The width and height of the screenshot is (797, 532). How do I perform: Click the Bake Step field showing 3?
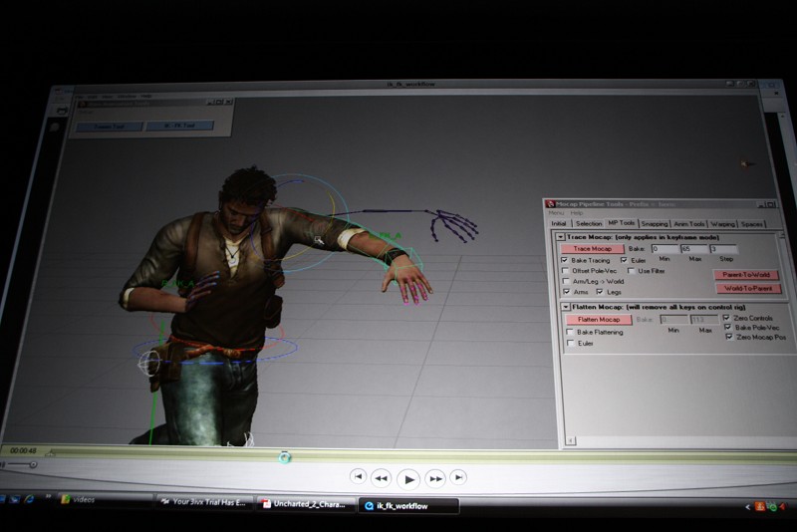723,249
